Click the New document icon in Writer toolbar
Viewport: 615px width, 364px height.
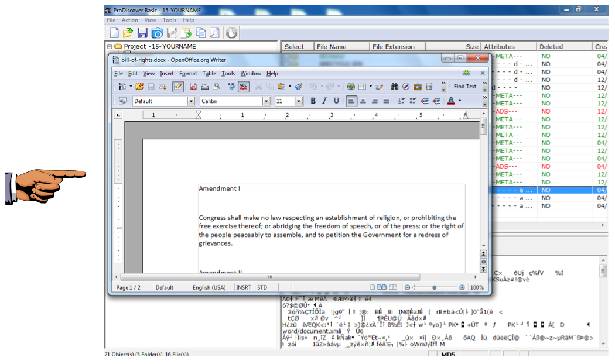122,87
